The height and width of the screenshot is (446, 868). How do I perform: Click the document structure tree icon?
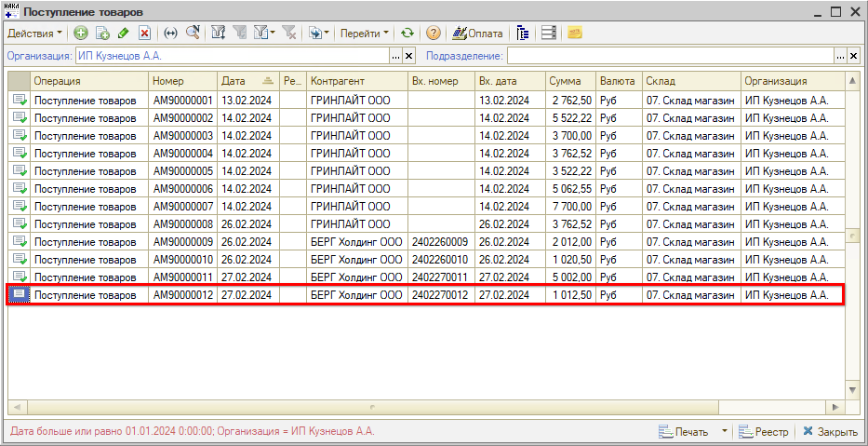tap(523, 34)
